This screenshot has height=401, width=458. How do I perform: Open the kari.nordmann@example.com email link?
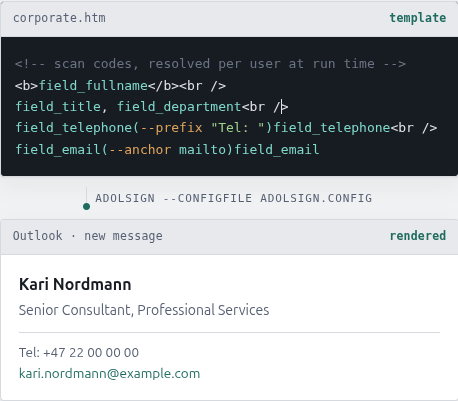pyautogui.click(x=109, y=373)
